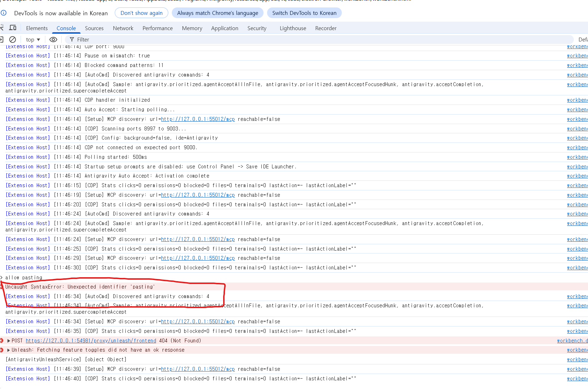Open the MCP URL link logged at 11:46:24
Image resolution: width=588 pixels, height=391 pixels.
point(198,239)
